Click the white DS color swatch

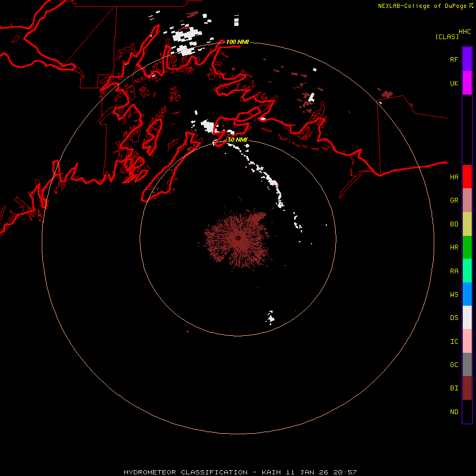coord(467,317)
